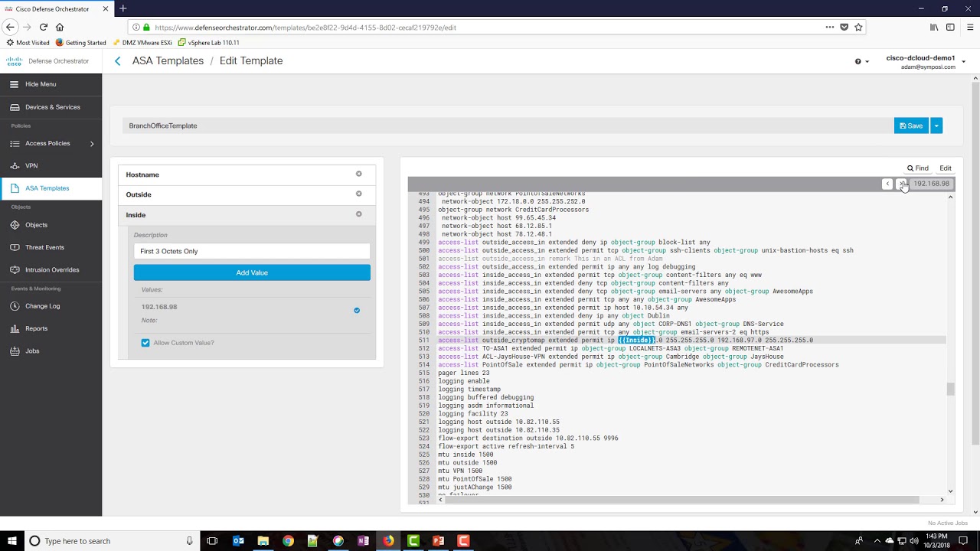This screenshot has width=980, height=551.
Task: Open the Firefox icon in the taskbar
Action: pos(388,541)
